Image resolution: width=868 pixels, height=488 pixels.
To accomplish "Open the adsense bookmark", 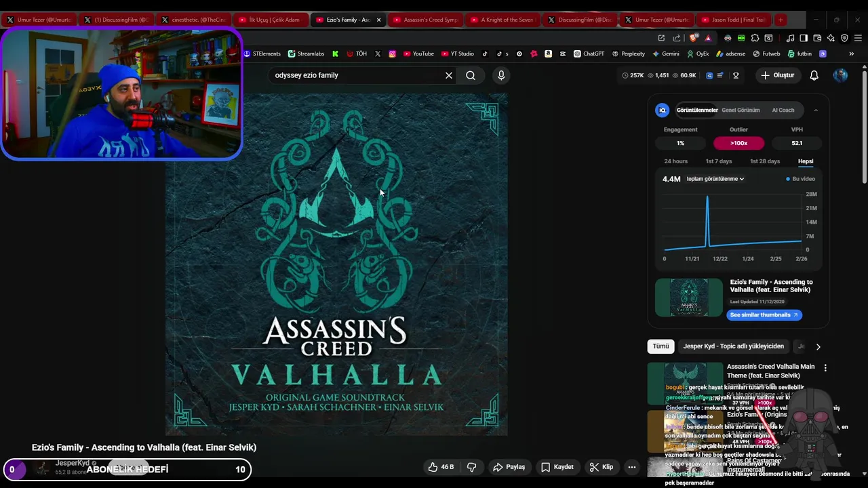I will click(730, 54).
